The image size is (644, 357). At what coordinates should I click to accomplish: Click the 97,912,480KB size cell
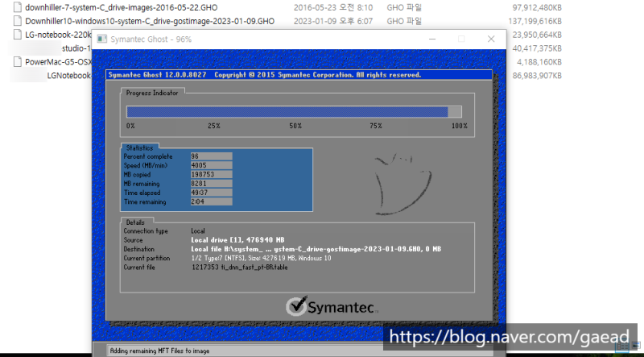537,7
